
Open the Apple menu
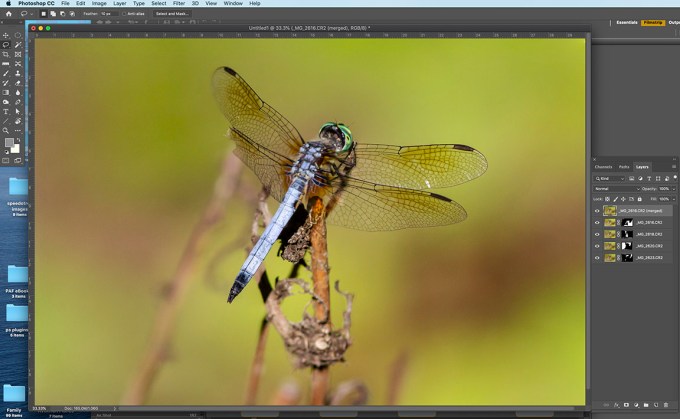(x=8, y=3)
